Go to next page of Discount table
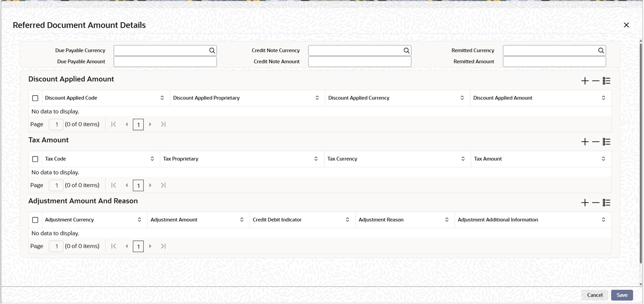This screenshot has width=644, height=304. (150, 125)
